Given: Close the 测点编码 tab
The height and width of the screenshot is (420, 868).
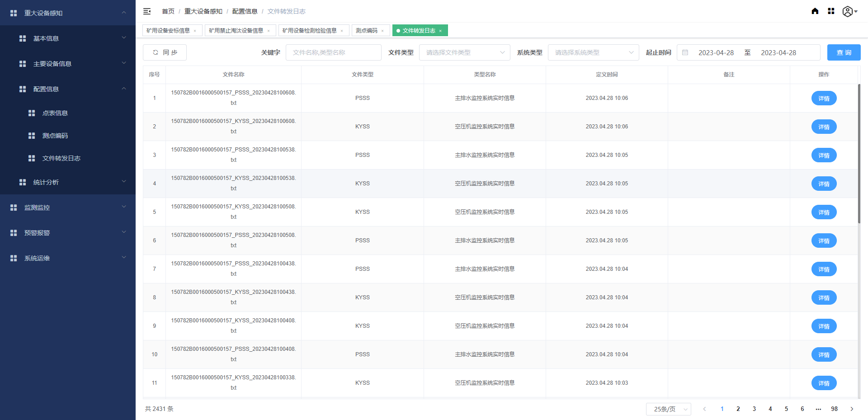Looking at the screenshot, I should 382,31.
